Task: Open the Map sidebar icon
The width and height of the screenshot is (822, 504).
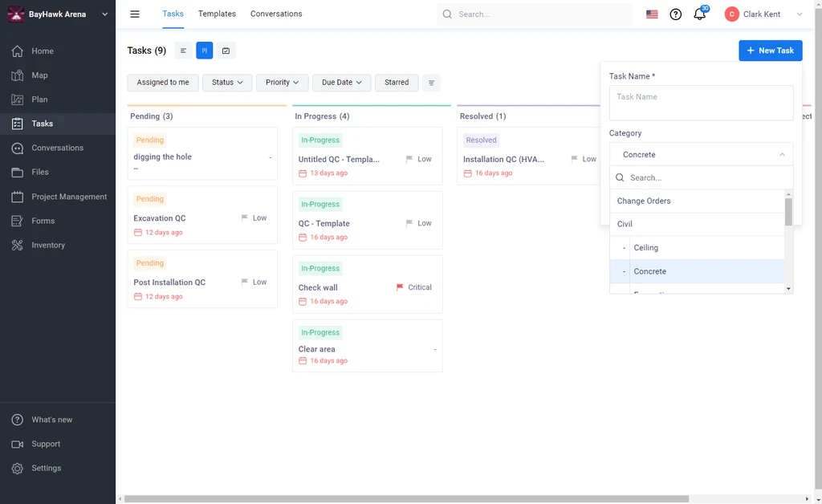Action: click(18, 75)
